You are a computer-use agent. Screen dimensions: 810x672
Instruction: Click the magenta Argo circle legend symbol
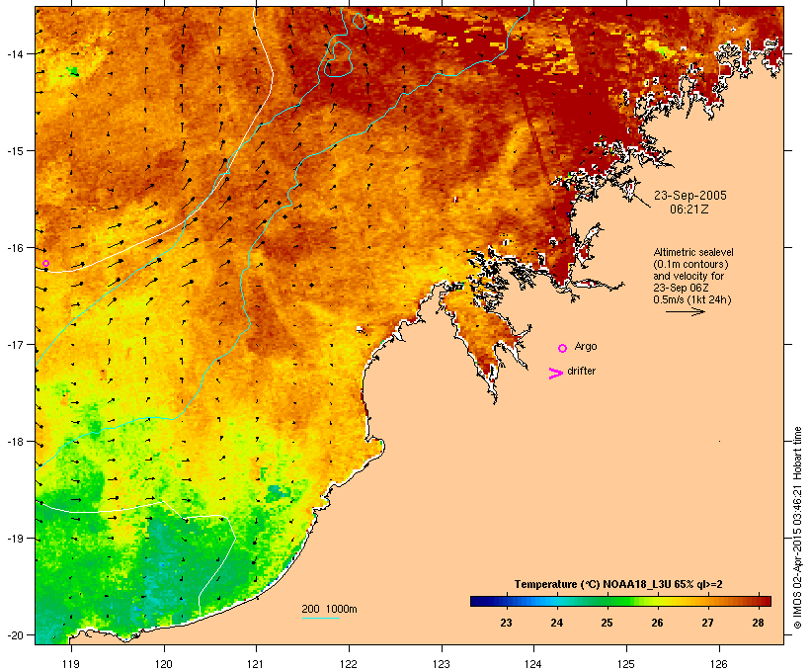pos(563,349)
